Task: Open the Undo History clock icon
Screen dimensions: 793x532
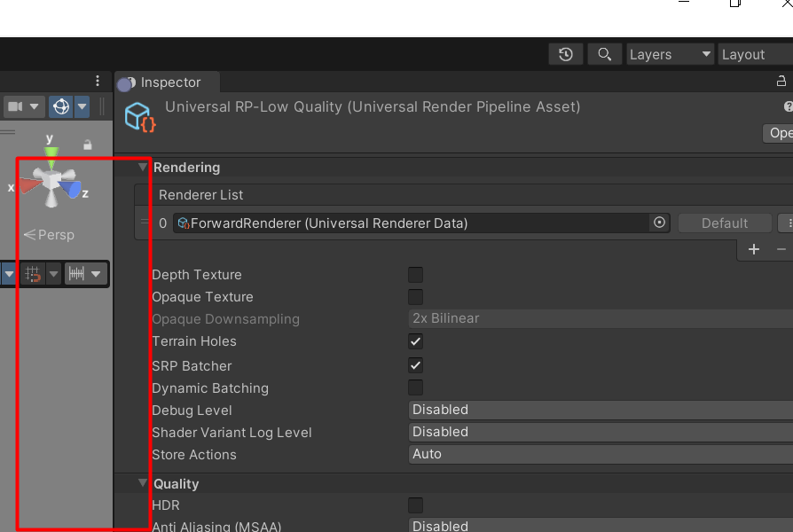Action: click(565, 54)
